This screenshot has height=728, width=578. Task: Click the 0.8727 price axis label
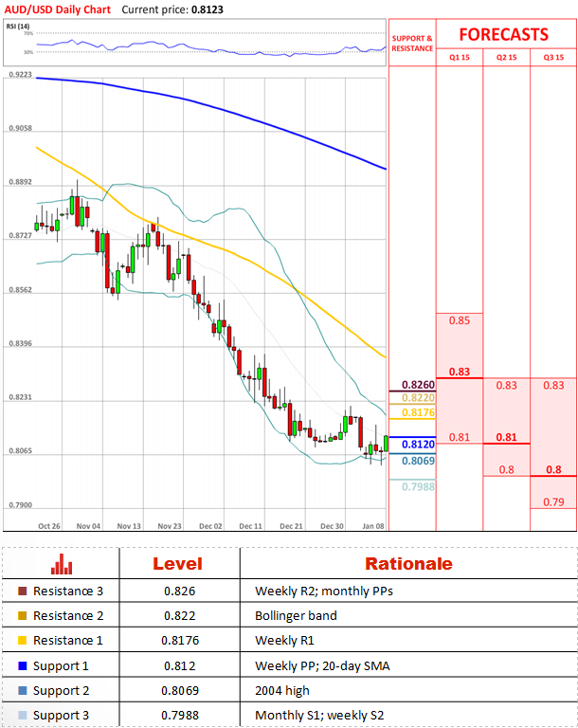click(x=21, y=236)
